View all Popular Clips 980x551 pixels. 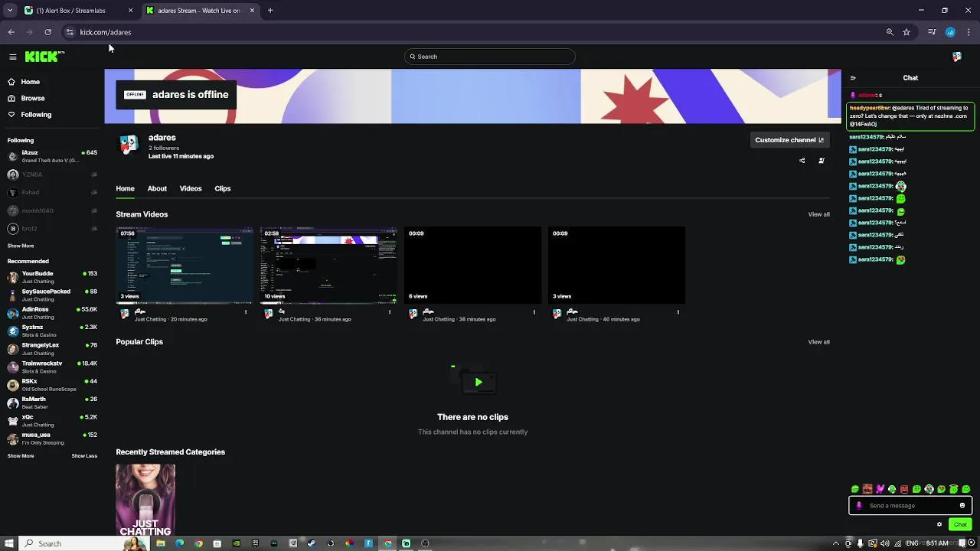click(818, 342)
